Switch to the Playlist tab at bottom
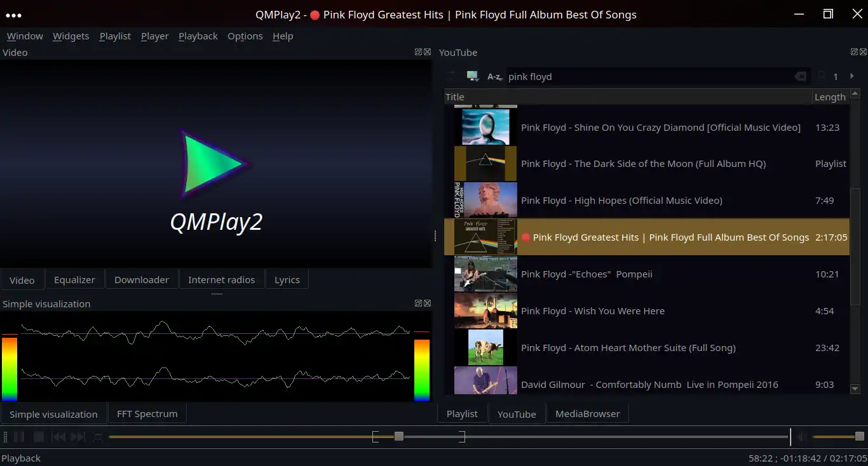 point(462,414)
